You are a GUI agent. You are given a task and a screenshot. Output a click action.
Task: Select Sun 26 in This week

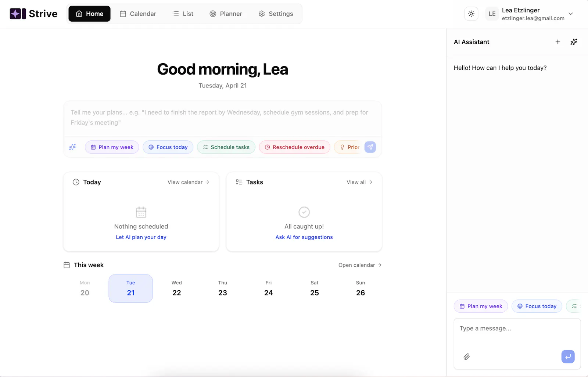click(x=361, y=288)
